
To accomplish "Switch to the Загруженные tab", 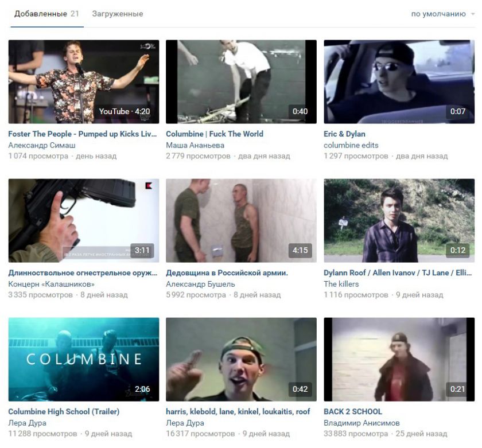I will coord(118,14).
